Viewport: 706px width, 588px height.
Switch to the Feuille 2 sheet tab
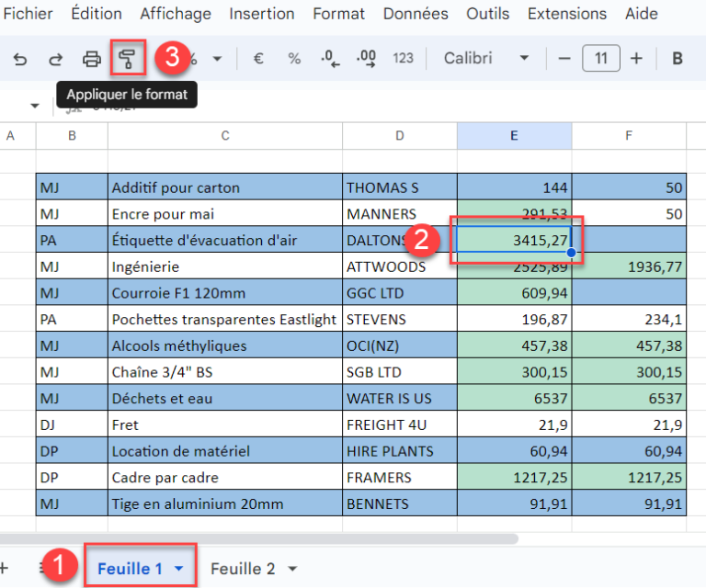point(243,569)
